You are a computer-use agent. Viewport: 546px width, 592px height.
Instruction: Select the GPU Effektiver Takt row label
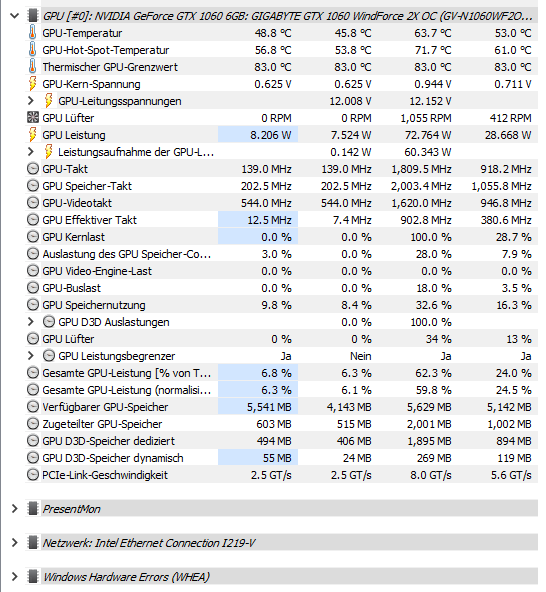pos(89,220)
